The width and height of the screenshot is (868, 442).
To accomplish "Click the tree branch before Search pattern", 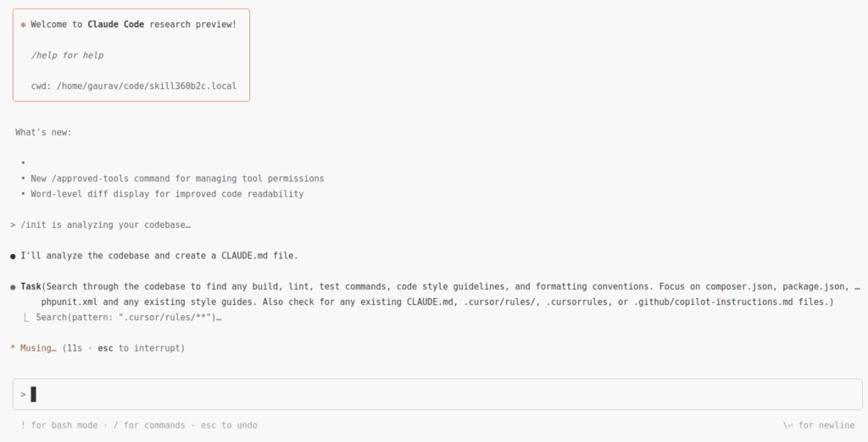I will 26,318.
